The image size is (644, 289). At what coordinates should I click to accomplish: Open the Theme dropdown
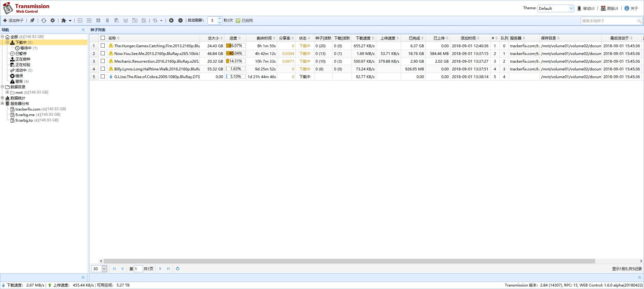(556, 8)
